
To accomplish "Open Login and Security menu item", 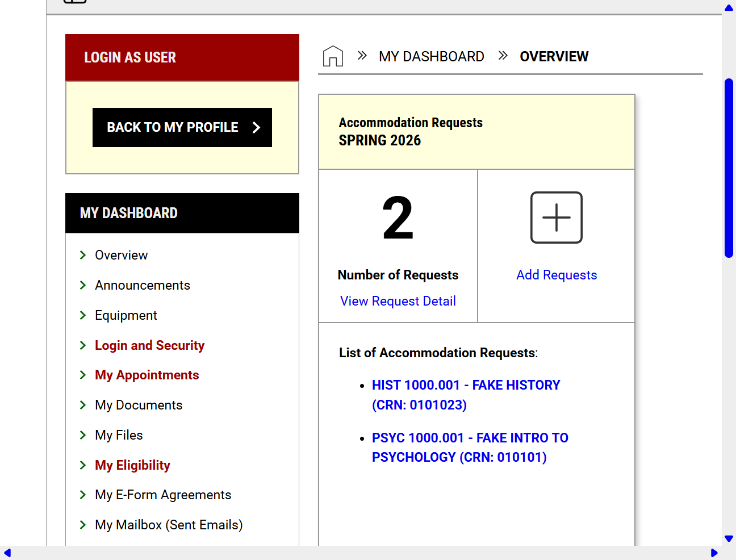I will point(149,345).
